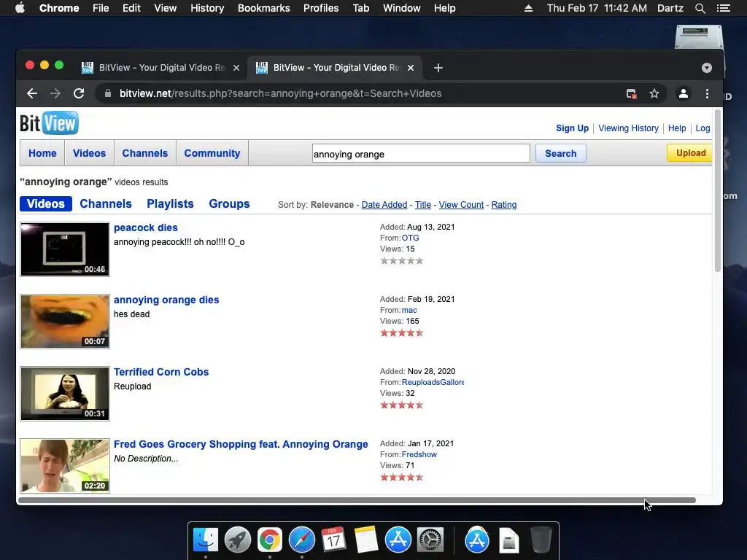This screenshot has width=747, height=560.
Task: Reload the BitView page
Action: (x=79, y=94)
